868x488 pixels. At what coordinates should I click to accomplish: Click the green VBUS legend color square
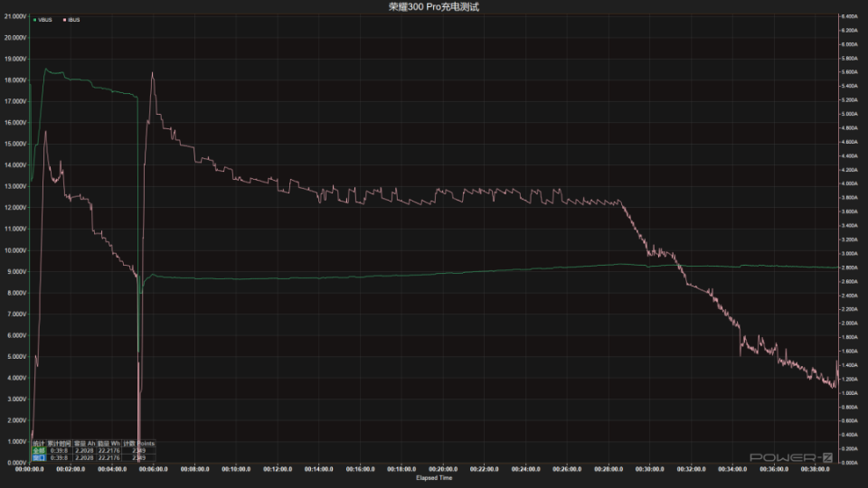click(35, 20)
